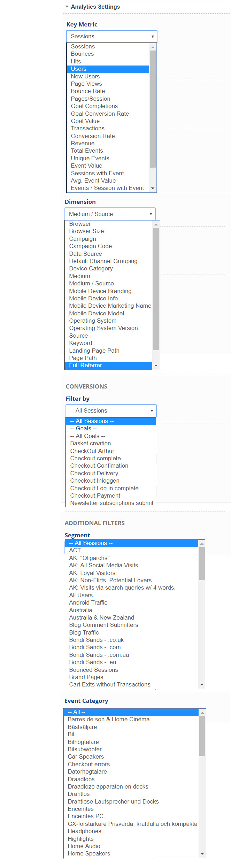Open the Filter by dropdown
This screenshot has width=231, height=868.
click(x=111, y=410)
